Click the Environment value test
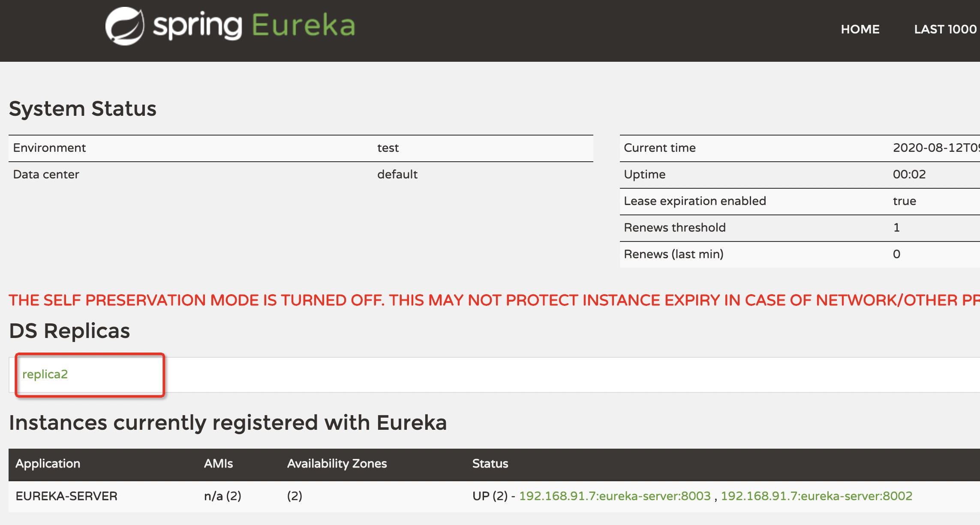This screenshot has width=980, height=525. pyautogui.click(x=388, y=148)
